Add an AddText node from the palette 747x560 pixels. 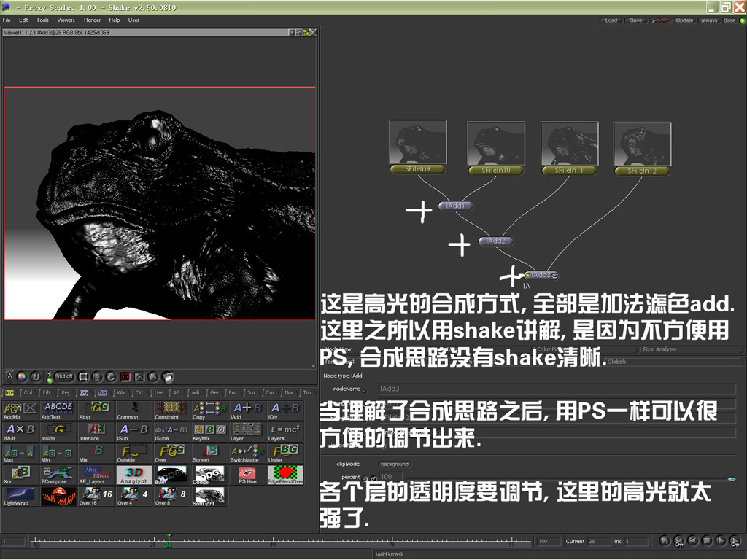tap(58, 411)
